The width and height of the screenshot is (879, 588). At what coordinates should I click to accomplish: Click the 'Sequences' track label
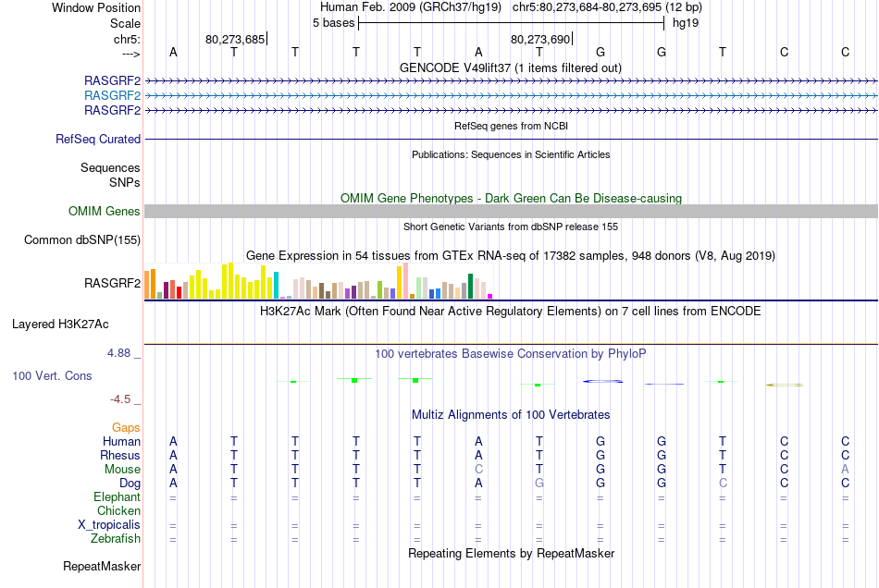point(110,167)
